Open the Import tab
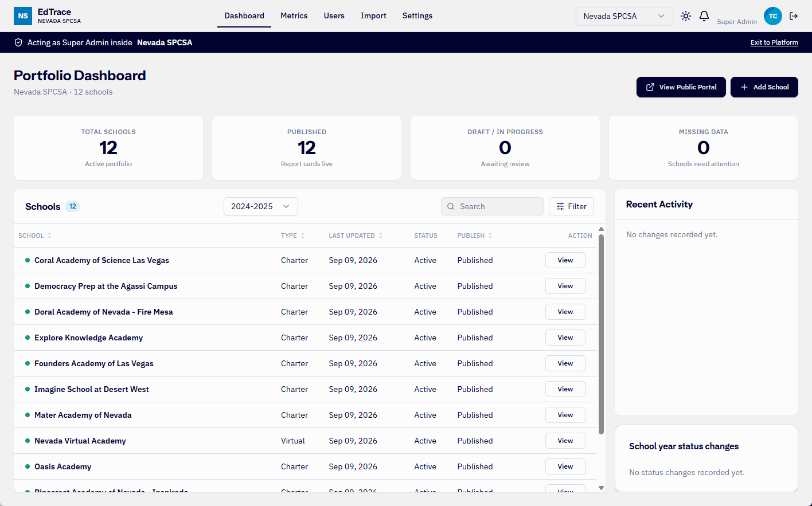The image size is (812, 506). [x=373, y=16]
